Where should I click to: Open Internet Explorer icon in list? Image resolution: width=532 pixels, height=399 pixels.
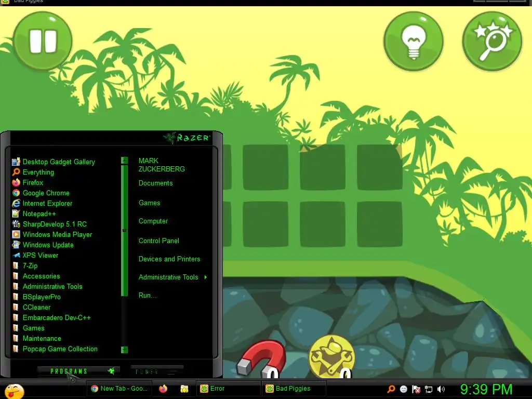point(16,204)
